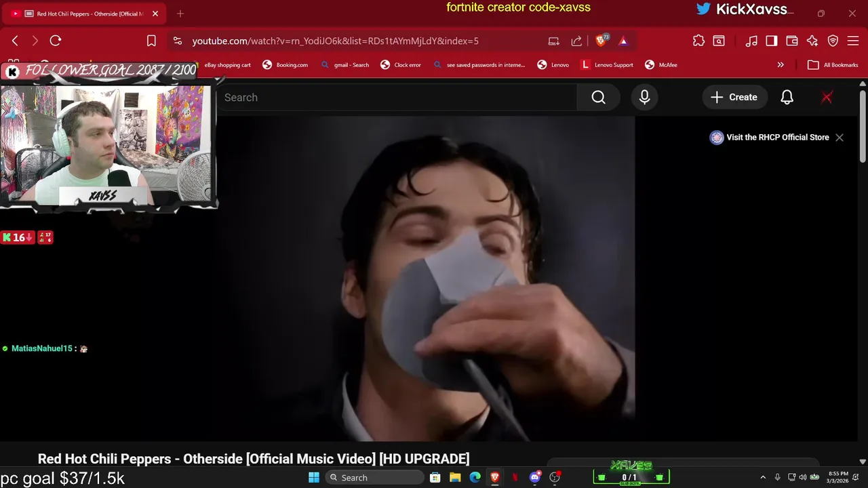This screenshot has height=488, width=868.
Task: Open File Explorer from taskbar
Action: pos(455,478)
